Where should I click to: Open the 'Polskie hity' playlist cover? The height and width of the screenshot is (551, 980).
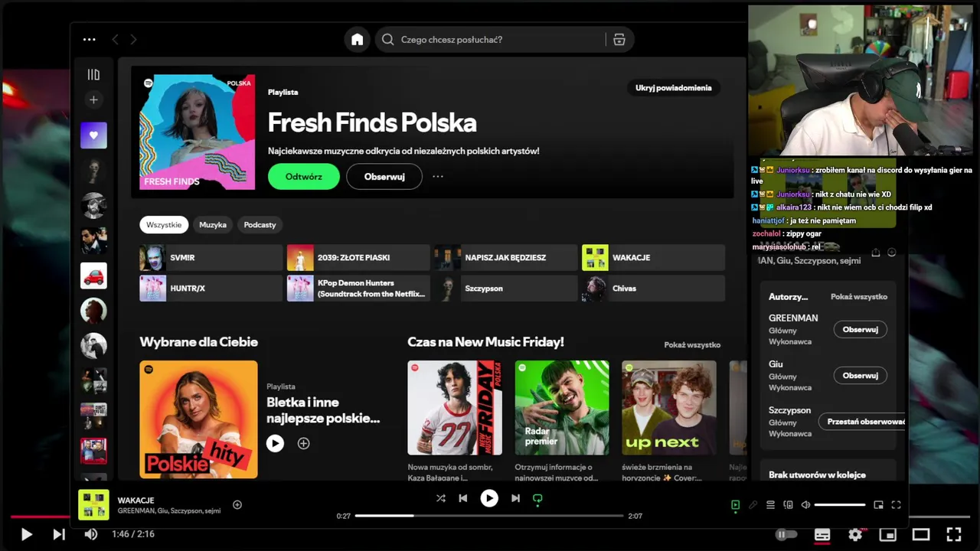[x=198, y=419]
